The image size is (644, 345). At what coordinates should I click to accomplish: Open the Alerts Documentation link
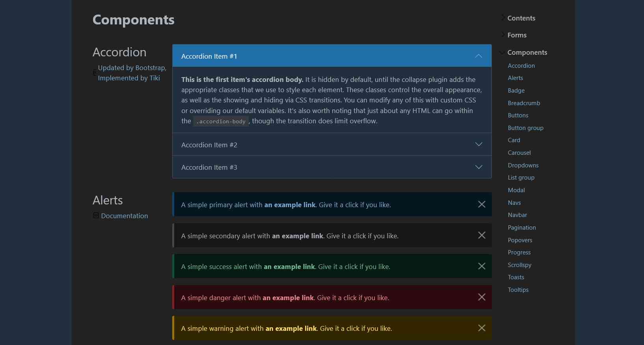pyautogui.click(x=125, y=216)
